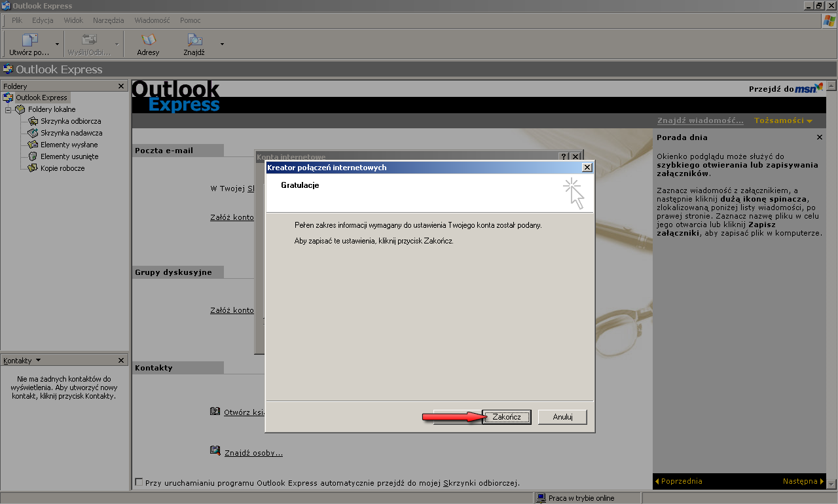Image resolution: width=838 pixels, height=504 pixels.
Task: Go to Następna tip of the day
Action: [x=803, y=481]
